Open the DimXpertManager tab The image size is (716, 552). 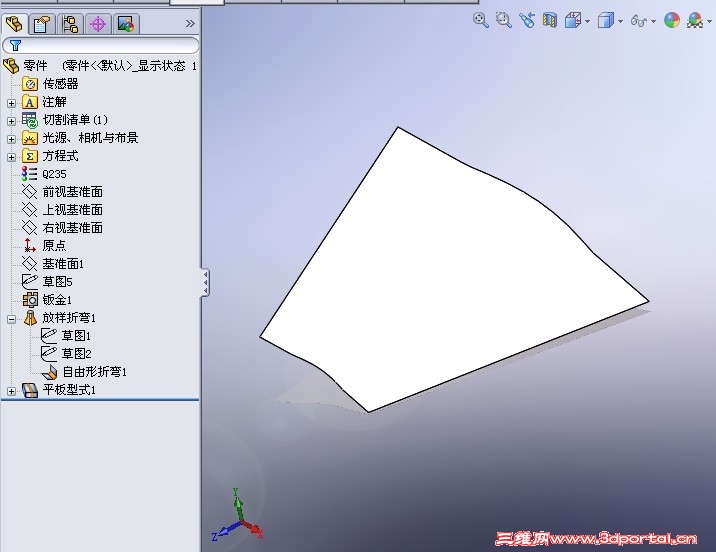(x=98, y=24)
